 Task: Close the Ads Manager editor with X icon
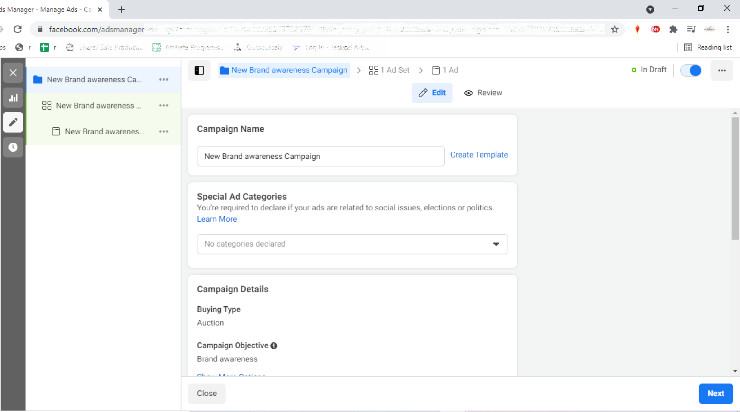[x=13, y=73]
